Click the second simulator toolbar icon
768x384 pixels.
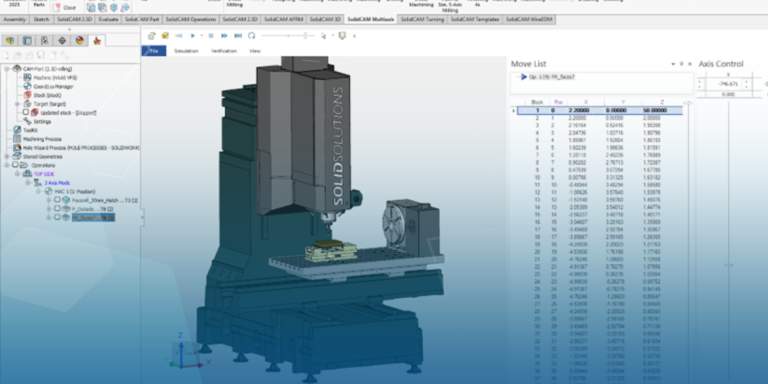(166, 36)
